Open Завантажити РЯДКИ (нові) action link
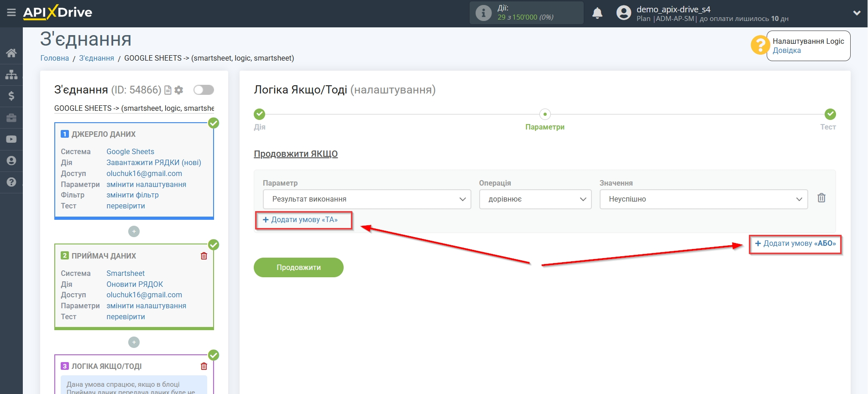868x394 pixels. pyautogui.click(x=154, y=162)
